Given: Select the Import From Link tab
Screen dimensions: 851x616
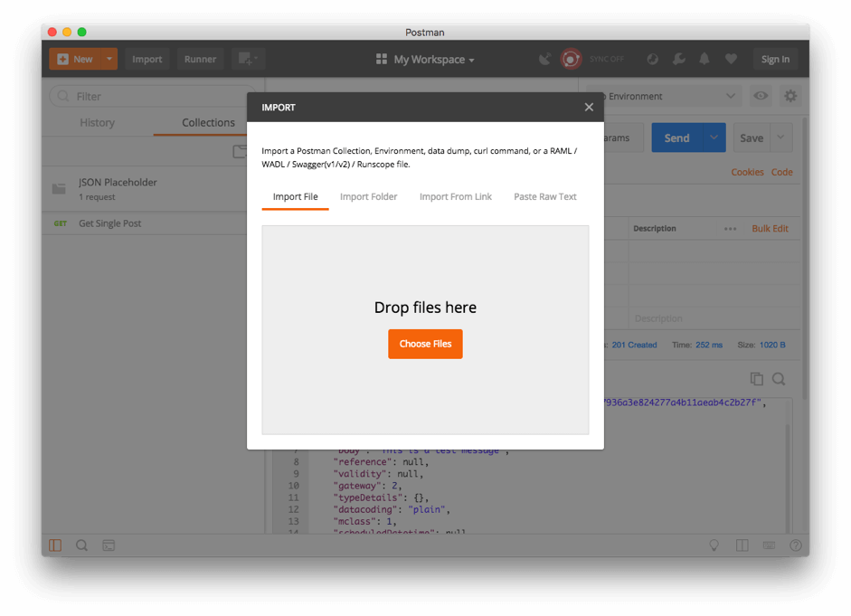Looking at the screenshot, I should (x=456, y=196).
